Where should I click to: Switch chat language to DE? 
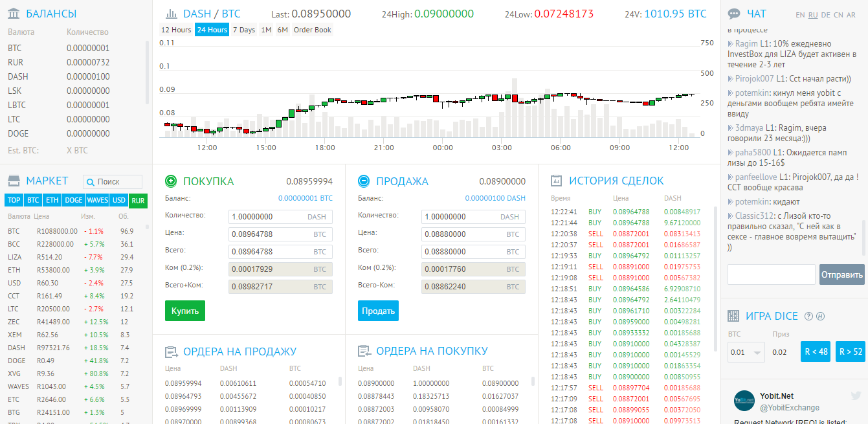click(825, 15)
